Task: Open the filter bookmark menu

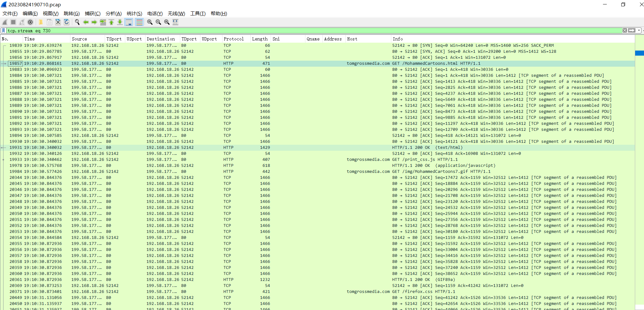Action: click(3, 31)
